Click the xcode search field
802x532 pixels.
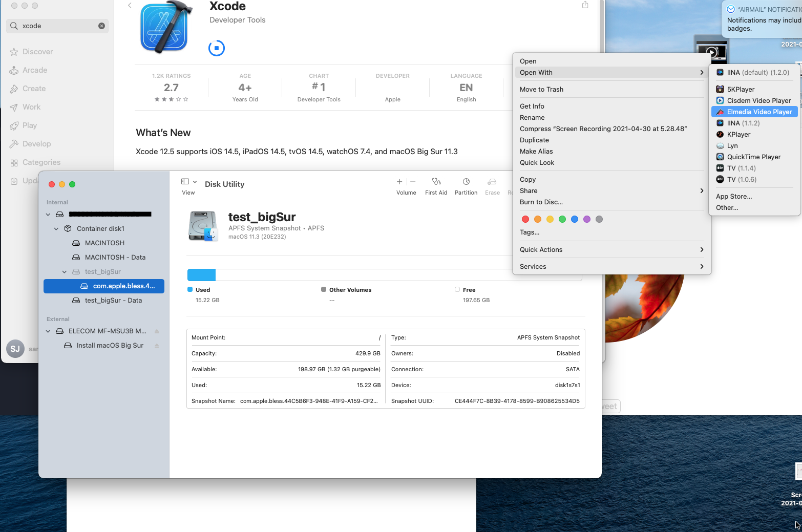(57, 26)
